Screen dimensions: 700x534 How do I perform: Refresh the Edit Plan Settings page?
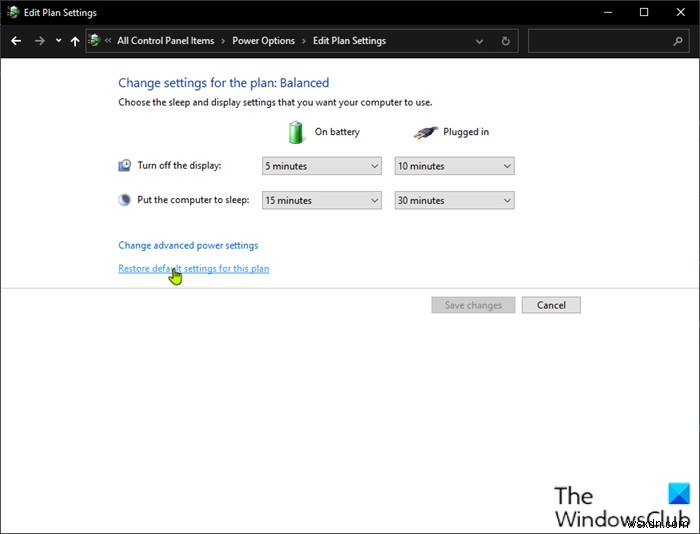coord(505,42)
